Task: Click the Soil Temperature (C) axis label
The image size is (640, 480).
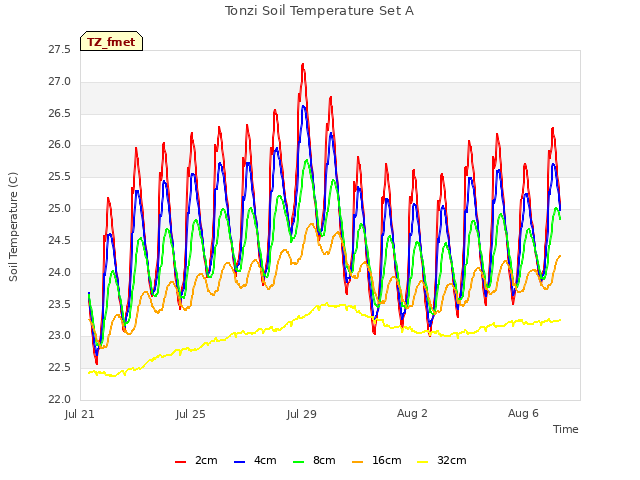Action: [13, 227]
